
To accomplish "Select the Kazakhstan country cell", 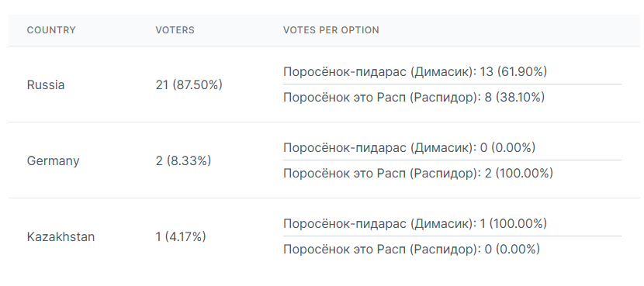I will point(61,236).
